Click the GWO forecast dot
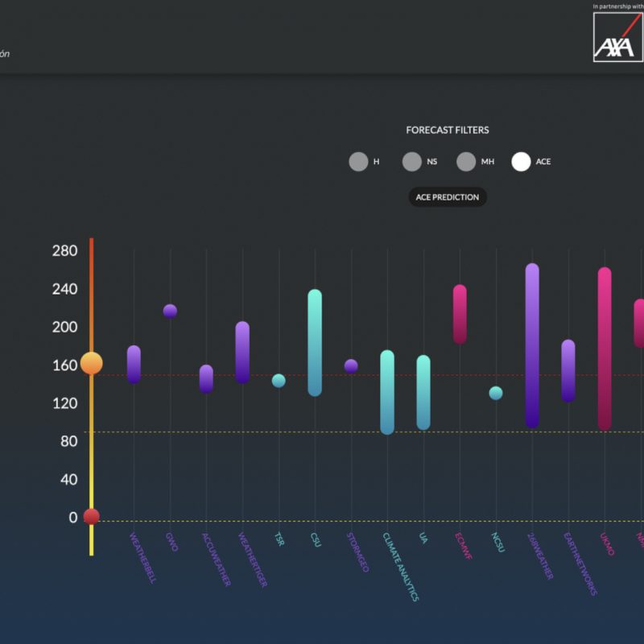Screen dimensions: 644x644 click(170, 311)
